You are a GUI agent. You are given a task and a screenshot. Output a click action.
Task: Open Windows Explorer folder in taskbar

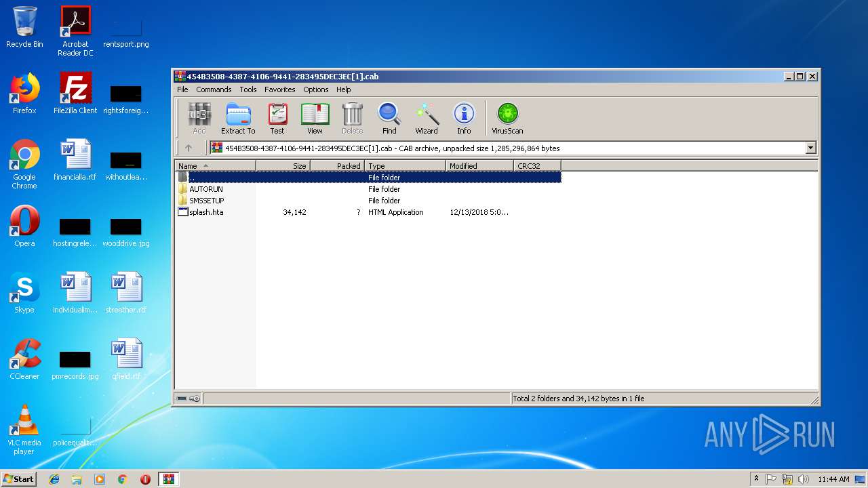[x=77, y=479]
